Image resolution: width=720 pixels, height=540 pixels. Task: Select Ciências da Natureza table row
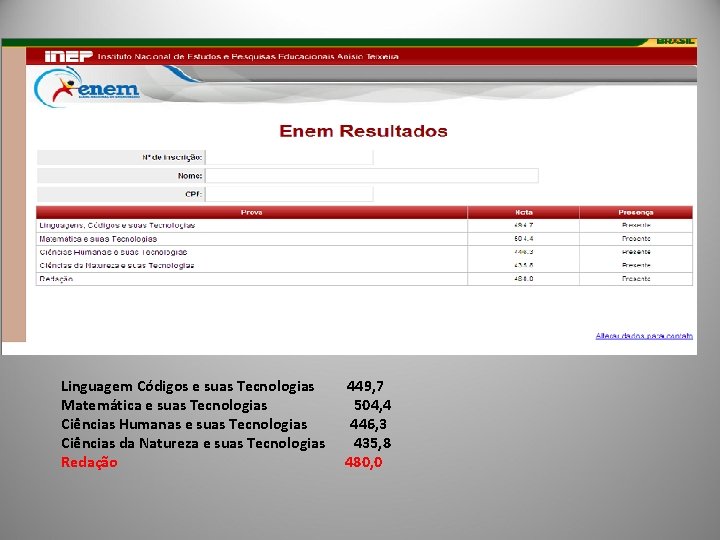(364, 265)
